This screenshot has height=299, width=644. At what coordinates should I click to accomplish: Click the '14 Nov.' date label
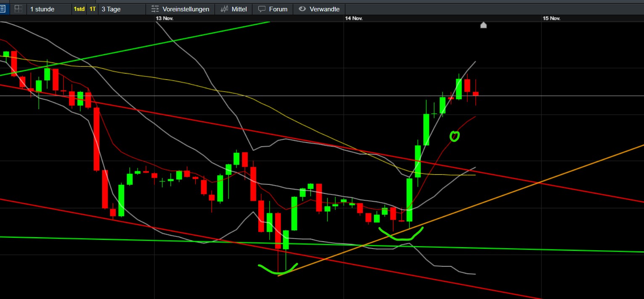pyautogui.click(x=354, y=18)
